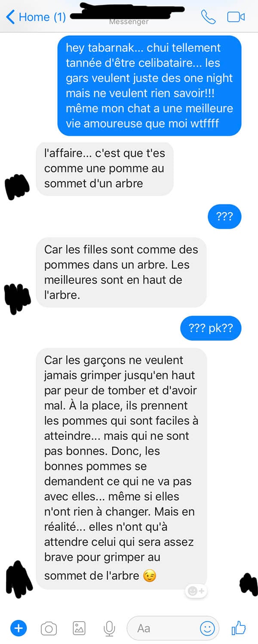258x644 pixels.
Task: Tap the '??? pk??' message bubble
Action: (x=211, y=329)
